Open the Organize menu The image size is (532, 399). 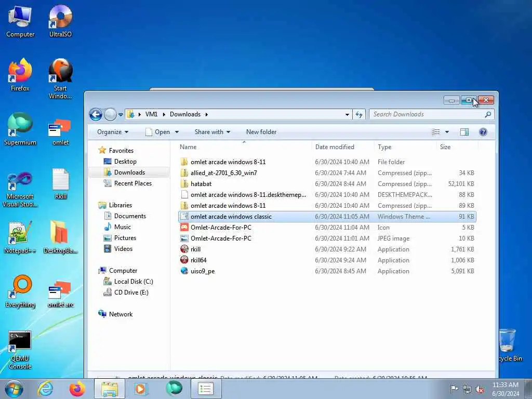[x=113, y=132]
